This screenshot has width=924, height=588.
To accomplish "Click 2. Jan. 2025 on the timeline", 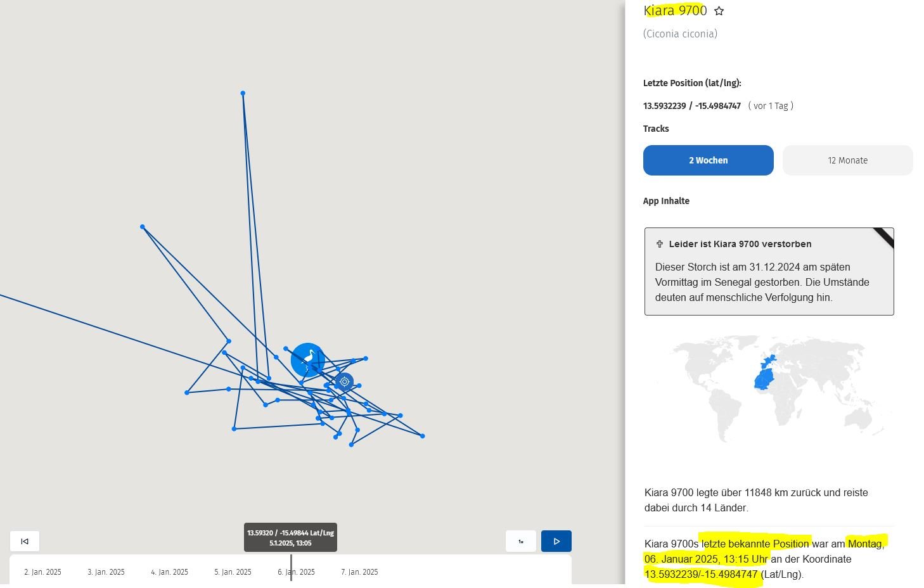I will [x=42, y=572].
